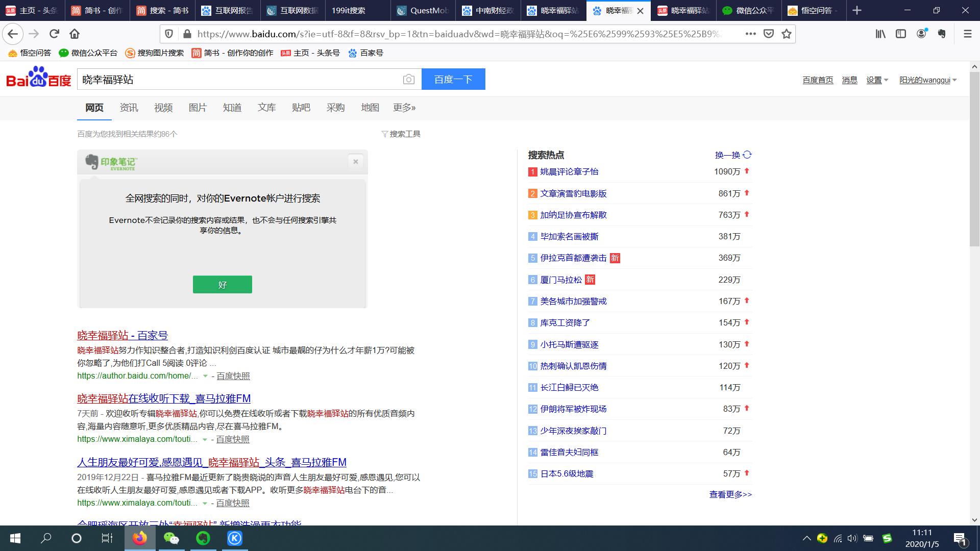Click the browser Back arrow button
The height and width of the screenshot is (551, 980).
point(13,34)
